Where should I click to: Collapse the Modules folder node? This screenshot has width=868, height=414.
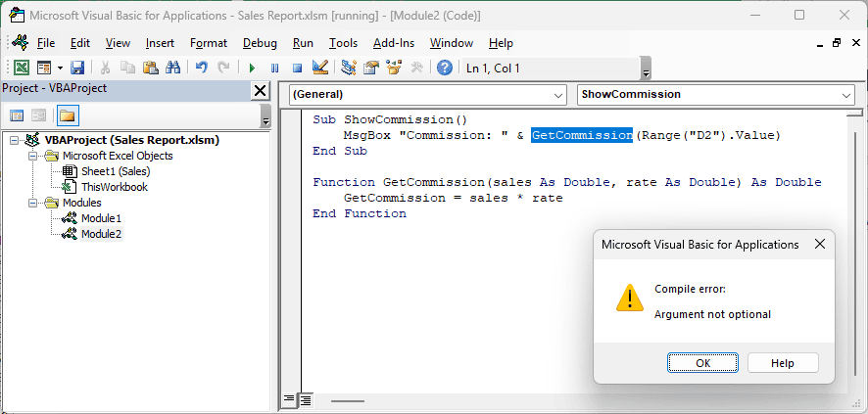click(x=32, y=203)
